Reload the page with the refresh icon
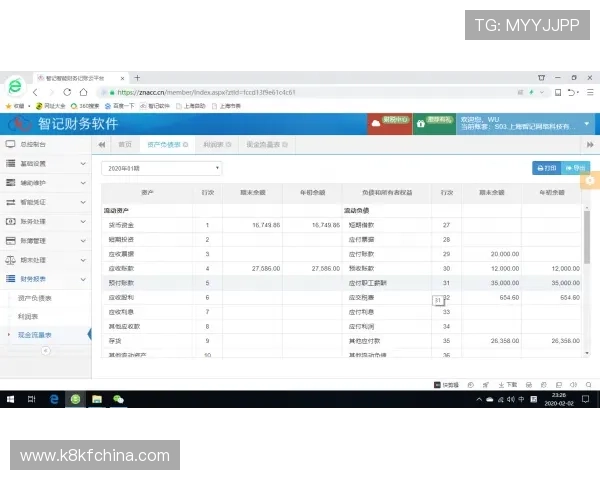 point(67,92)
